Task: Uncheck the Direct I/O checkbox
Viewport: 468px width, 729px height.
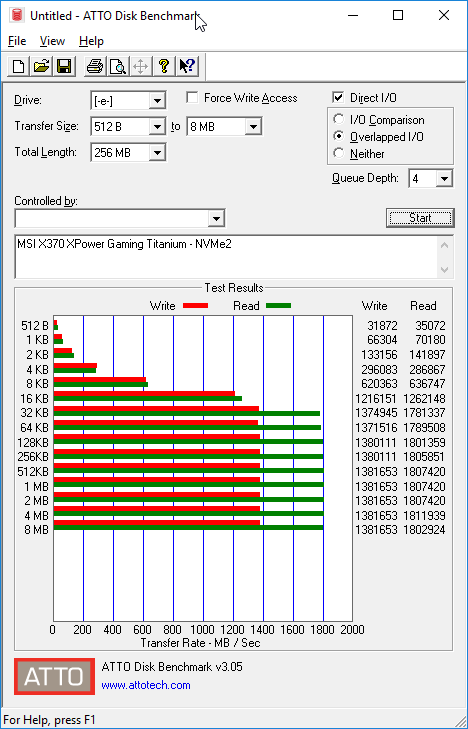Action: tap(338, 98)
